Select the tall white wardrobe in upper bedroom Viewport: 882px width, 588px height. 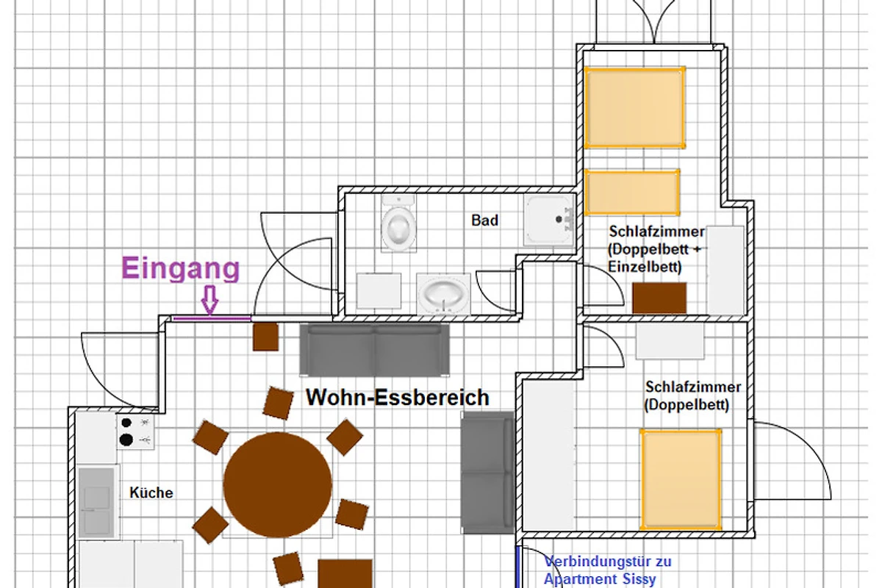(x=725, y=270)
